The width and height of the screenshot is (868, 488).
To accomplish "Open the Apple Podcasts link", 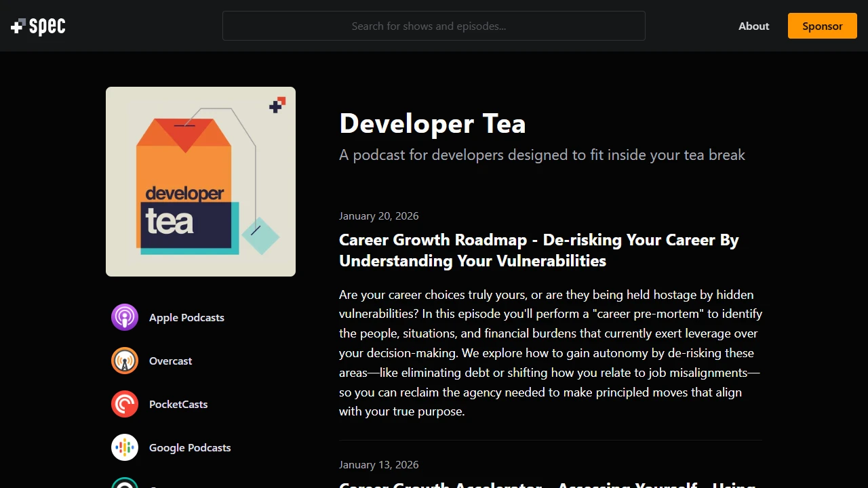I will pos(186,317).
